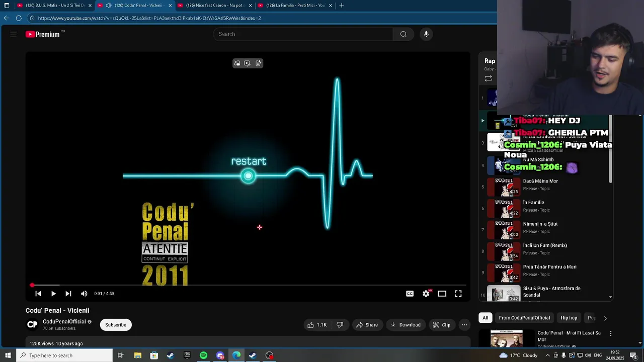Image resolution: width=644 pixels, height=362 pixels.
Task: Close the B.U.G. Mafia tab
Action: pos(90,6)
